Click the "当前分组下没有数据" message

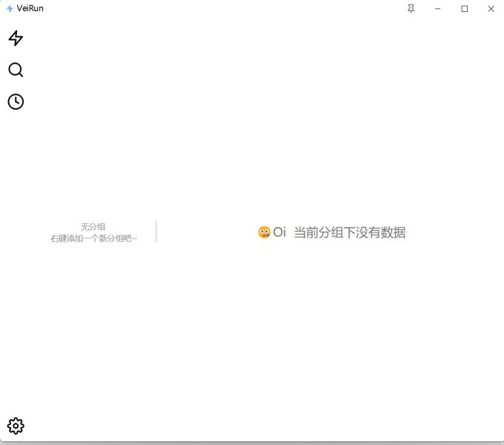349,232
